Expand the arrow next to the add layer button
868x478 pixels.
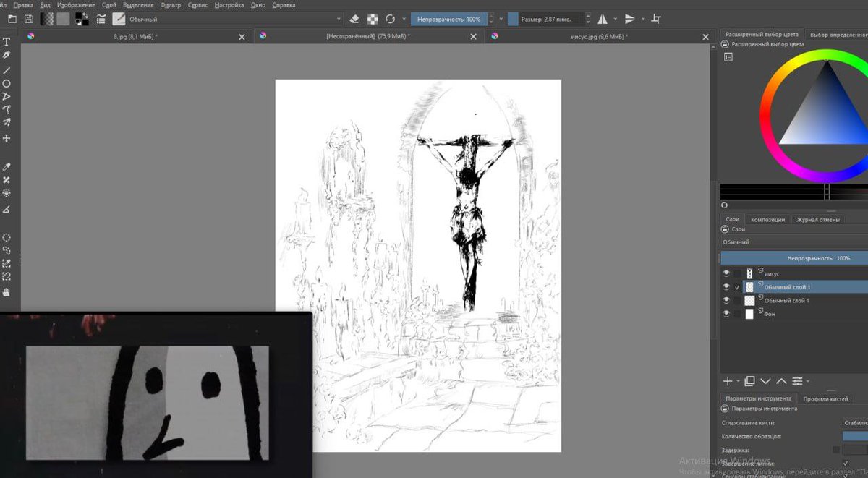[738, 381]
